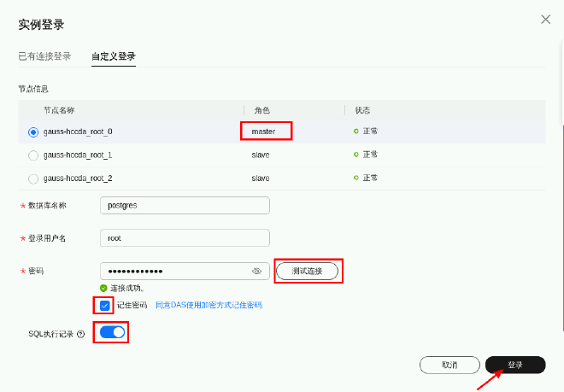Close the 实例登录 dialog

point(545,19)
